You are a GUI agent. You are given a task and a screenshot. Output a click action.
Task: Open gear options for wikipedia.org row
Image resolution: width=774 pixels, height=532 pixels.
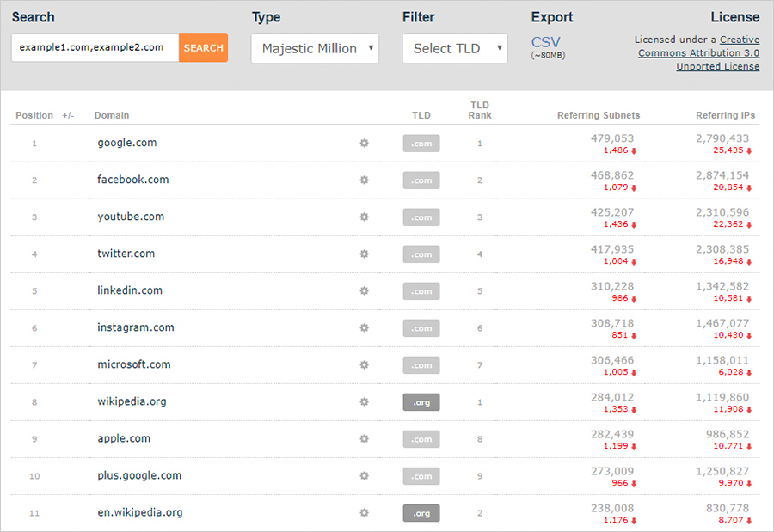(365, 402)
